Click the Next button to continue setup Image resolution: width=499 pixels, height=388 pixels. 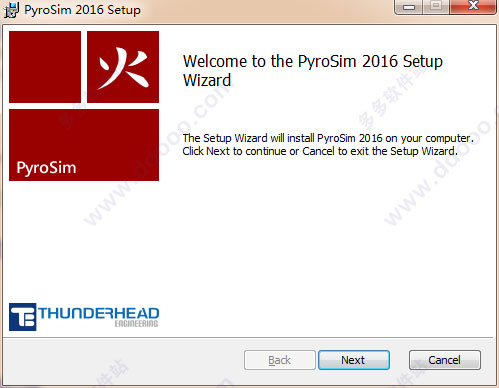point(354,360)
